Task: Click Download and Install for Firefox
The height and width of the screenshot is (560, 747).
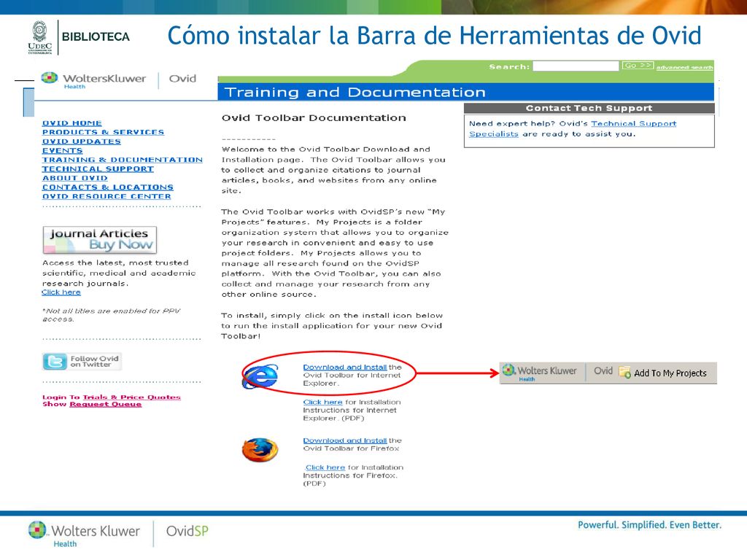Action: click(345, 440)
